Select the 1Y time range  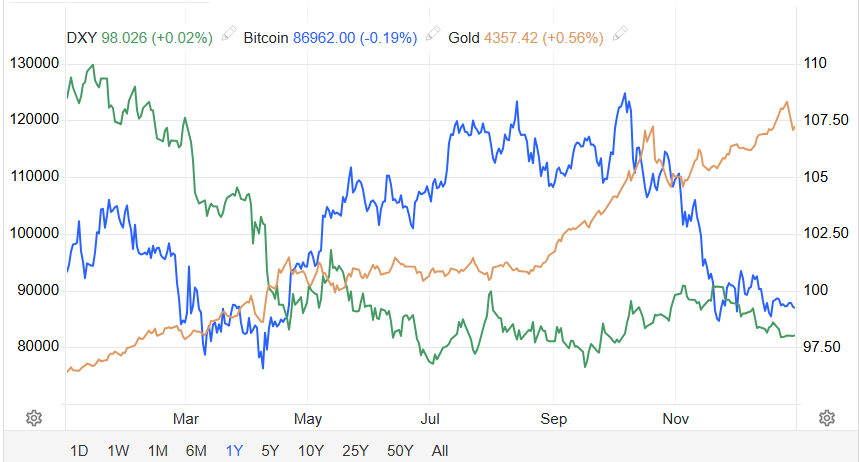[x=235, y=450]
